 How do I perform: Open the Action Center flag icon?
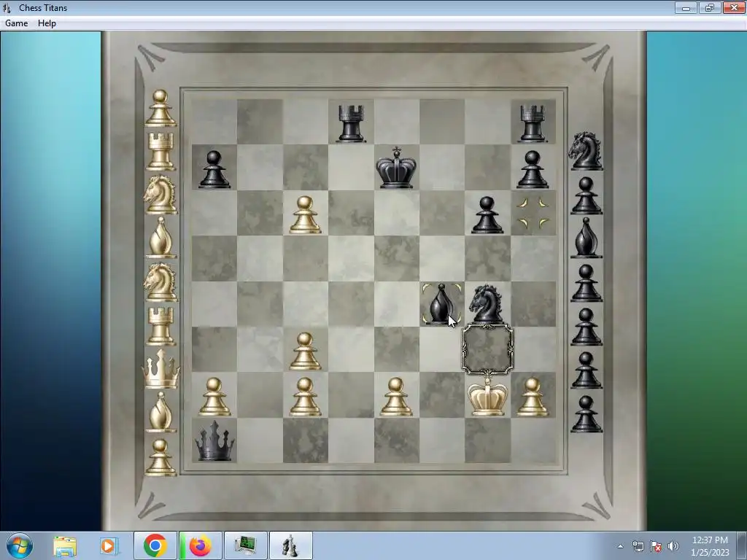point(656,546)
